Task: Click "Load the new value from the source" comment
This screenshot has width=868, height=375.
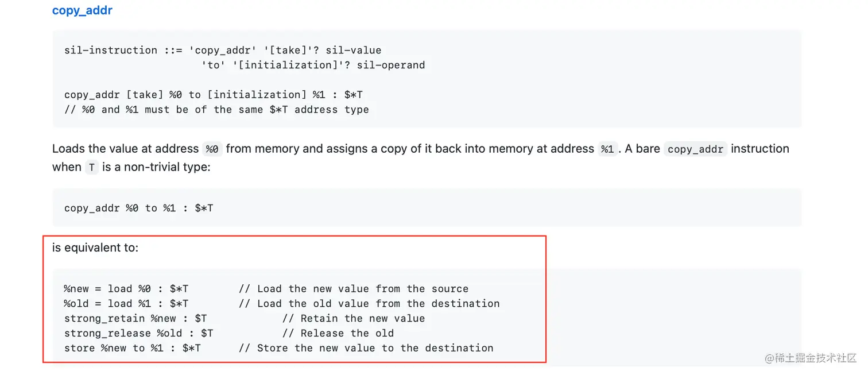Action: pos(354,289)
